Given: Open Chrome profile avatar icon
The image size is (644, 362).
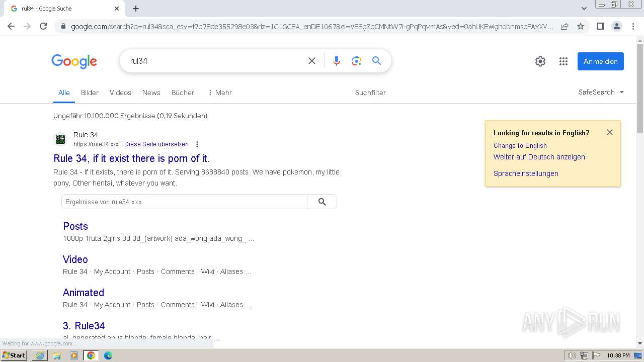Looking at the screenshot, I should [616, 26].
